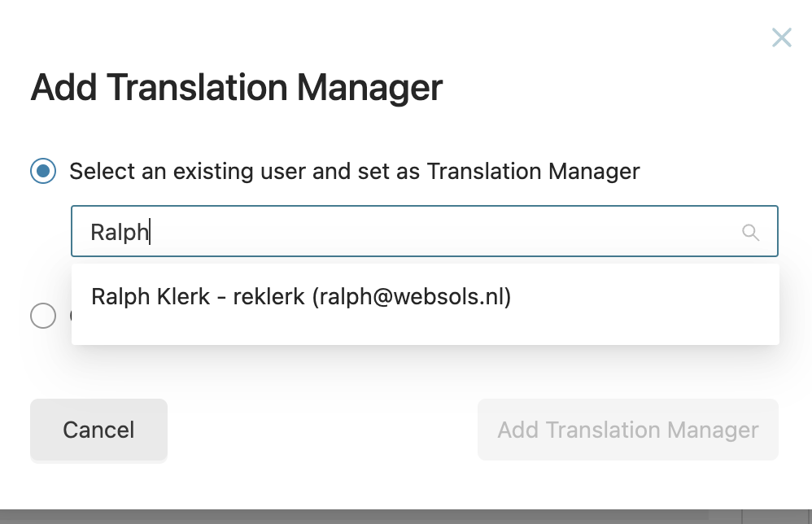Dismiss dialog using the X icon
Image resolution: width=812 pixels, height=524 pixels.
click(x=781, y=37)
